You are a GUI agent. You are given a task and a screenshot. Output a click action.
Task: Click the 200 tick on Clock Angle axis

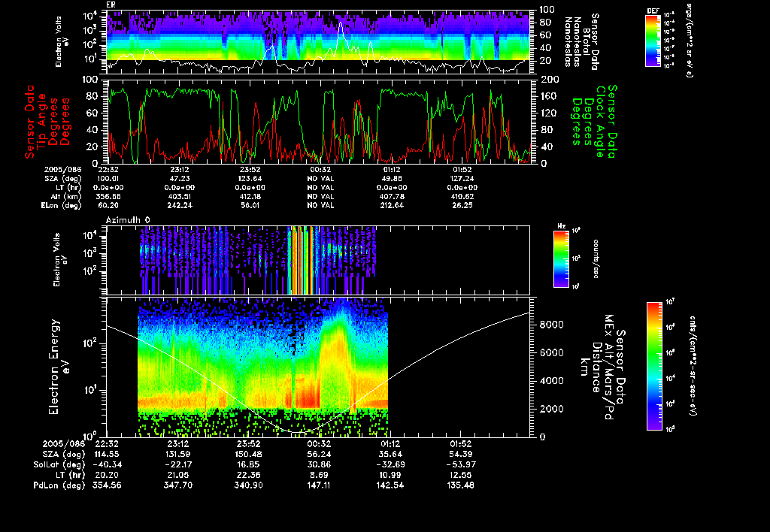pyautogui.click(x=550, y=80)
